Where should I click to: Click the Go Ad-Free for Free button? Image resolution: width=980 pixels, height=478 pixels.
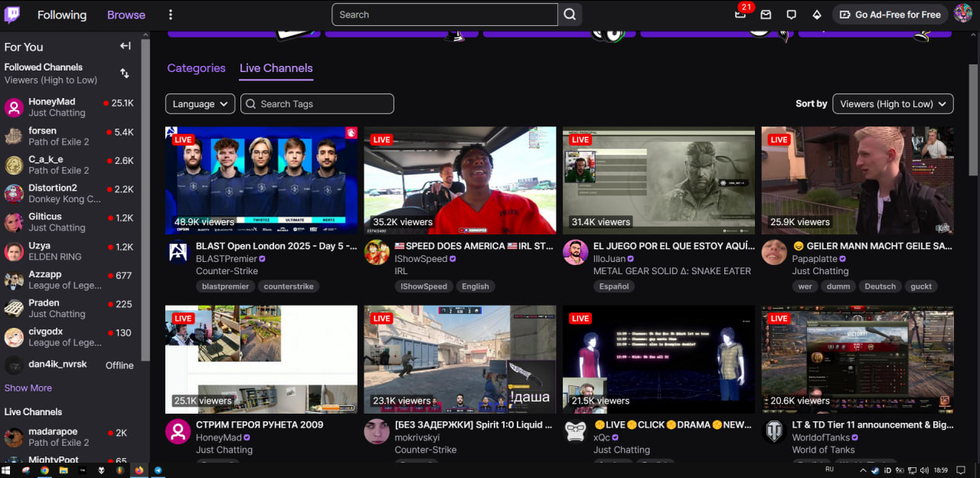[890, 15]
